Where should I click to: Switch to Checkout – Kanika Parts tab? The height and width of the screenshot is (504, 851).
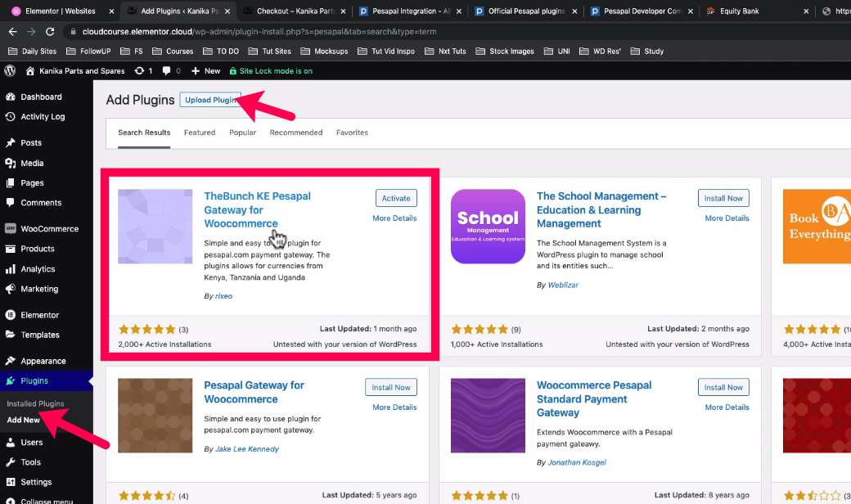[295, 11]
